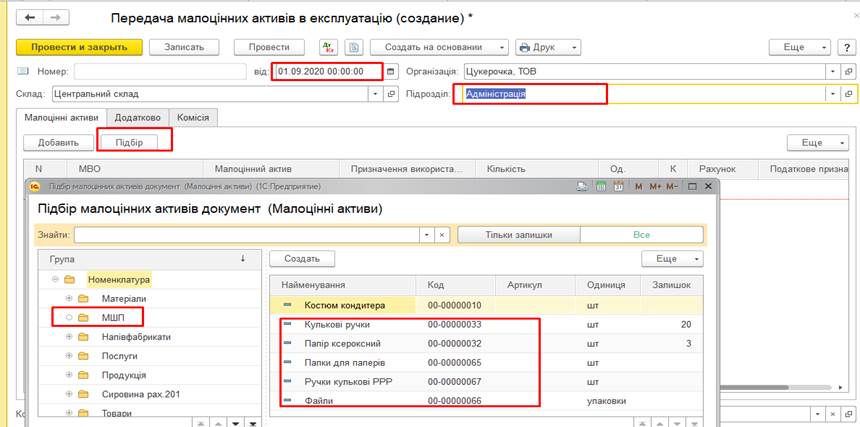Open the Комісія tab
The image size is (860, 427).
point(193,117)
